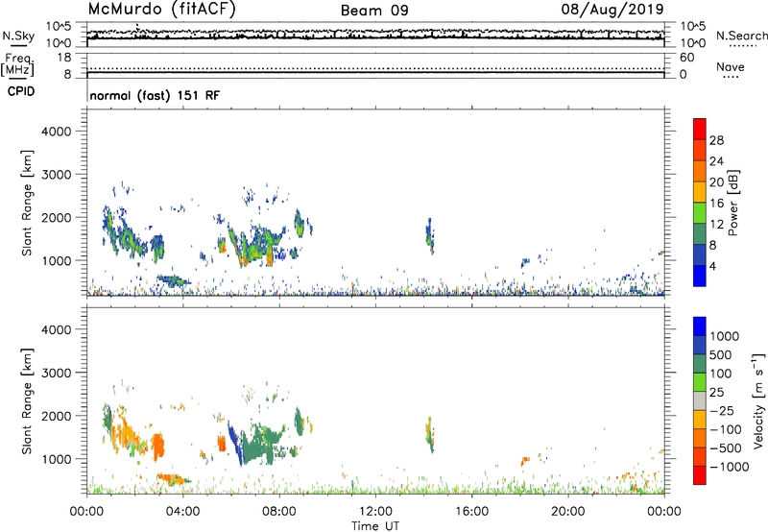Pick the dark green 100–500 Velocity swatch

point(700,364)
